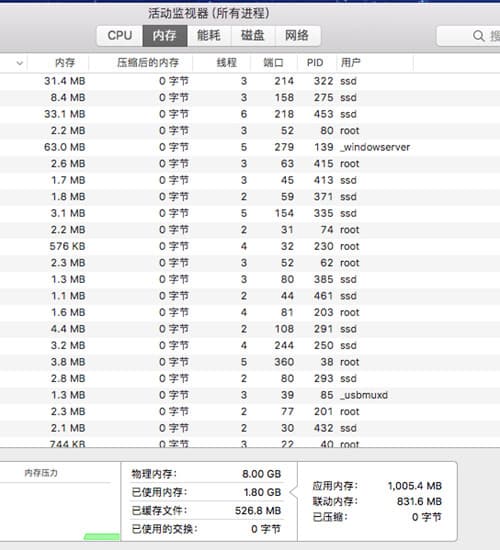Sort by 压缩后的内存 column header
This screenshot has width=500, height=550.
(x=148, y=63)
